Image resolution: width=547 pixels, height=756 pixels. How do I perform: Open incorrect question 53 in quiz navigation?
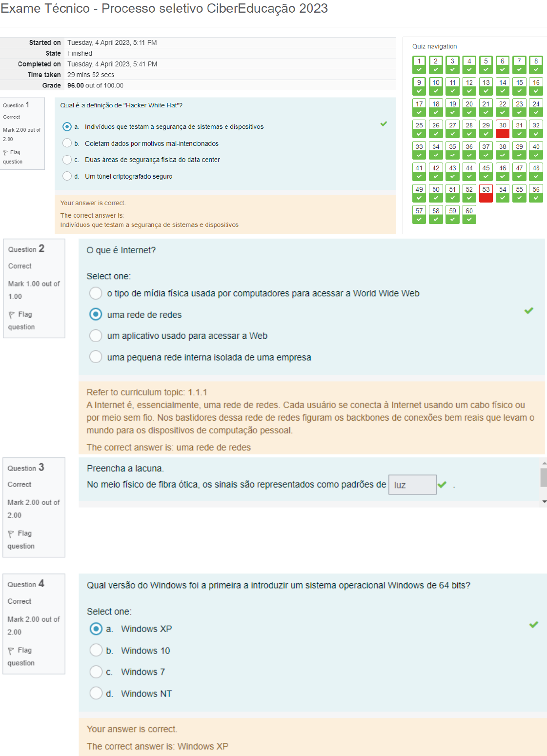click(486, 193)
